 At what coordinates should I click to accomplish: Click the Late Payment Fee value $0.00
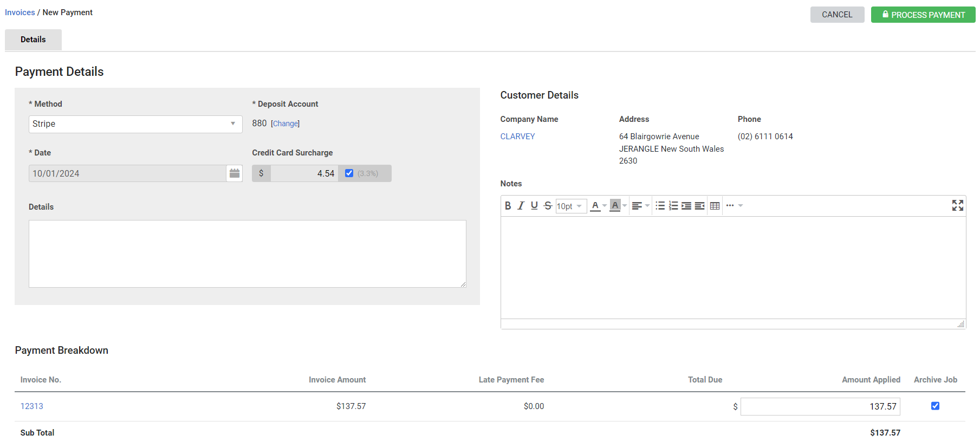pos(534,406)
